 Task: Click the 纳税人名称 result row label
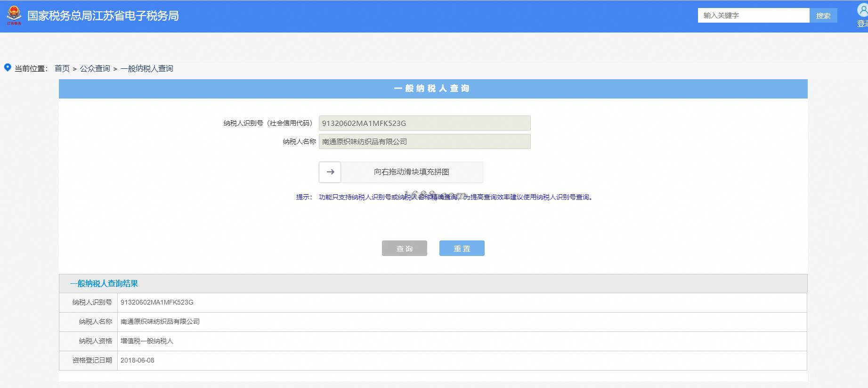point(96,322)
